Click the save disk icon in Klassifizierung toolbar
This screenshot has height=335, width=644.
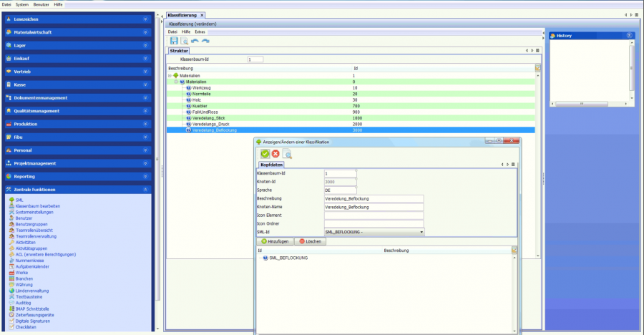pyautogui.click(x=173, y=41)
